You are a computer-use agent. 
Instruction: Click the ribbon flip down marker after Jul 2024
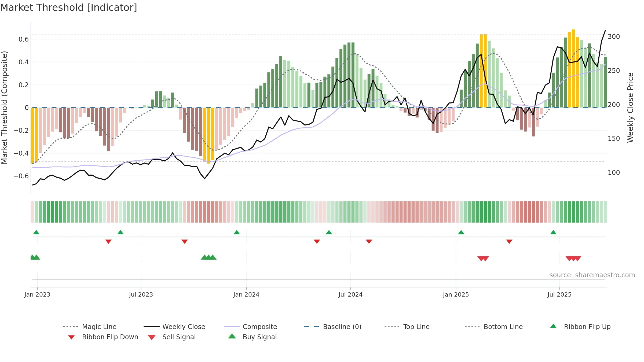pos(369,242)
